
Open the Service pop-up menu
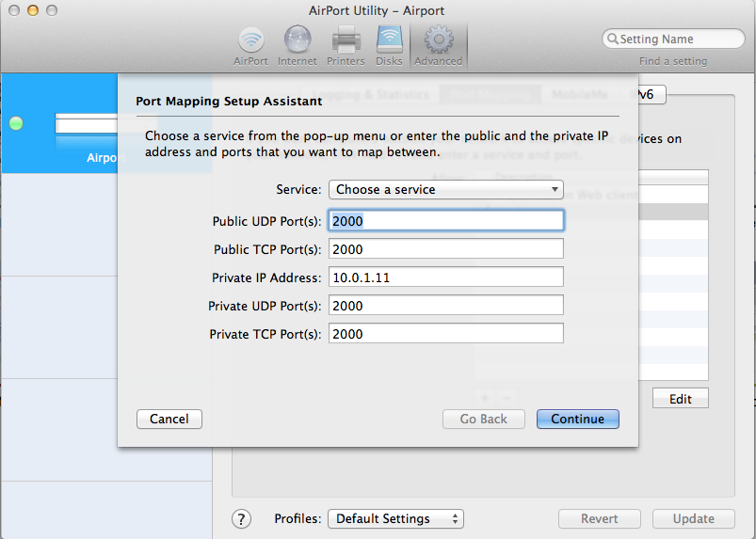click(x=446, y=189)
